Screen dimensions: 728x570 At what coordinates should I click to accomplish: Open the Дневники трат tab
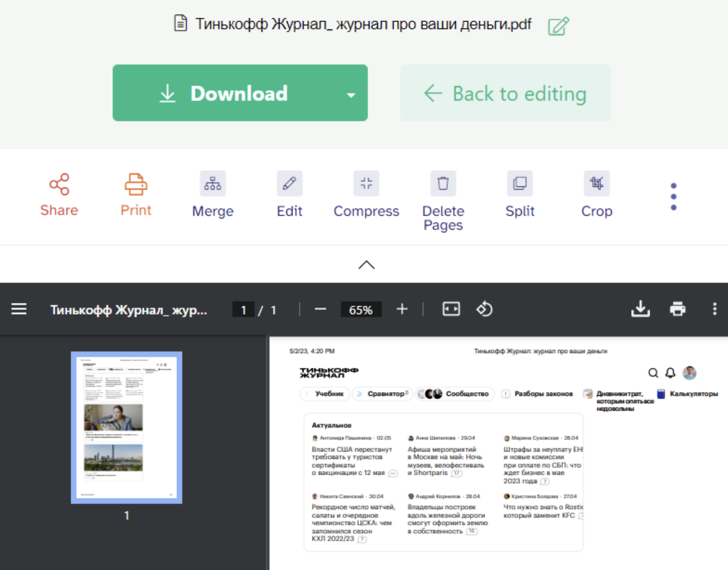click(619, 400)
